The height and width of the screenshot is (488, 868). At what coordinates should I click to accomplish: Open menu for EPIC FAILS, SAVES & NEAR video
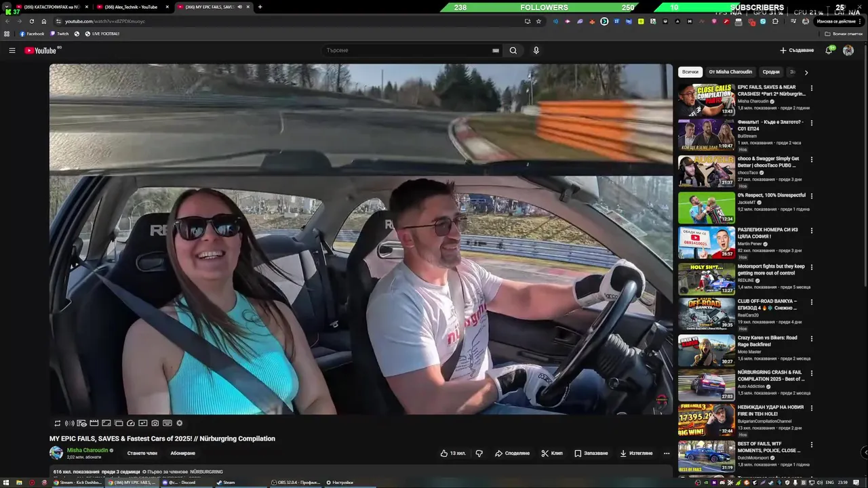coord(811,88)
